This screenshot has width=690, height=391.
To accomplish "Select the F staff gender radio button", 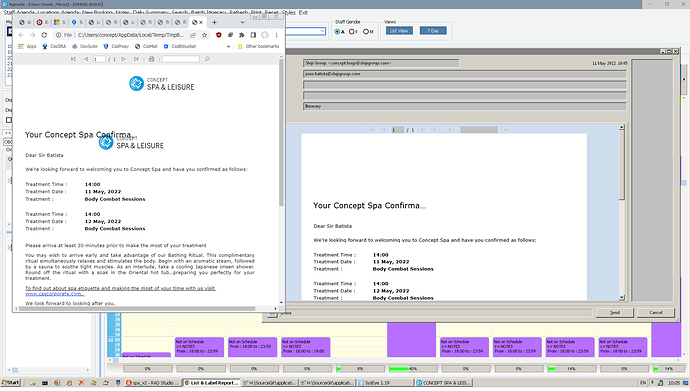I will click(353, 32).
